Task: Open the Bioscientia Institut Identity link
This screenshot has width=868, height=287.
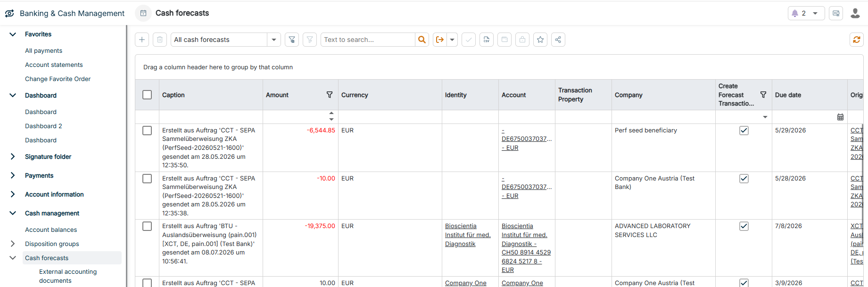Action: [468, 235]
